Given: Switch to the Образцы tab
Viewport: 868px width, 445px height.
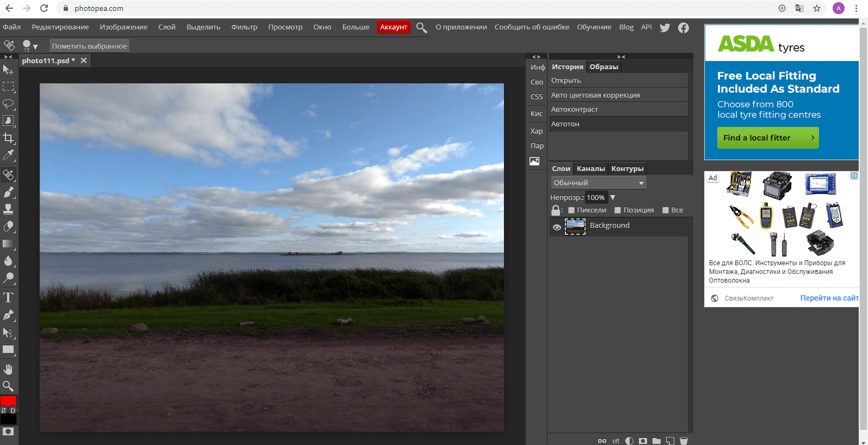Looking at the screenshot, I should tap(604, 67).
